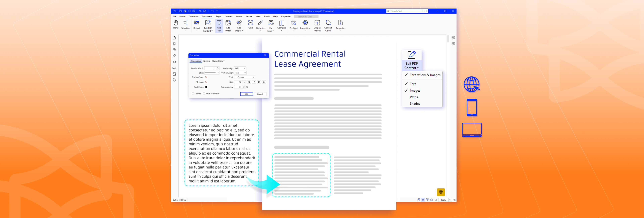Screen dimensions: 644x218
Task: Toggle Bold text formatting button
Action: 249,82
